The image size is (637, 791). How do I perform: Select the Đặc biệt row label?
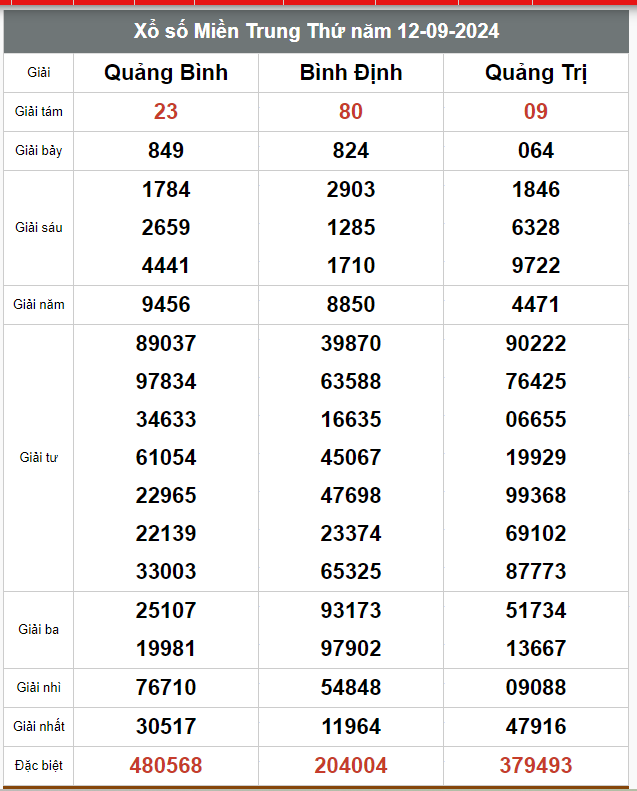[x=39, y=766]
